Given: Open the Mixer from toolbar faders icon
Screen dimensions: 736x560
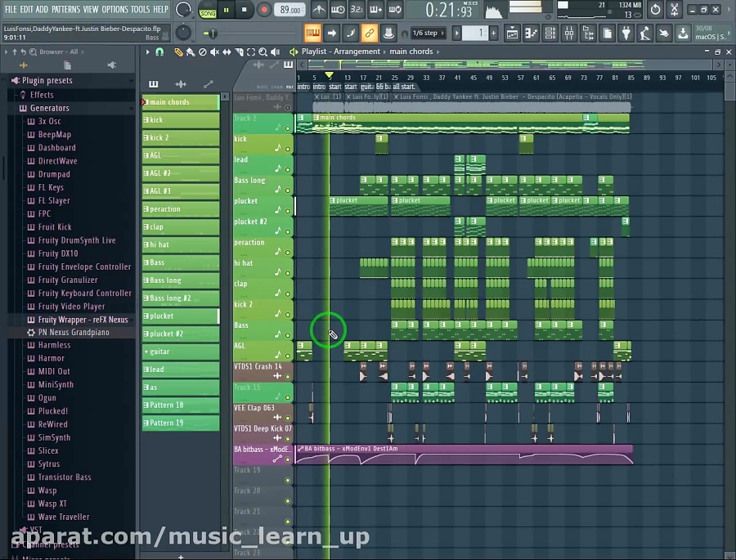Looking at the screenshot, I should coord(569,34).
